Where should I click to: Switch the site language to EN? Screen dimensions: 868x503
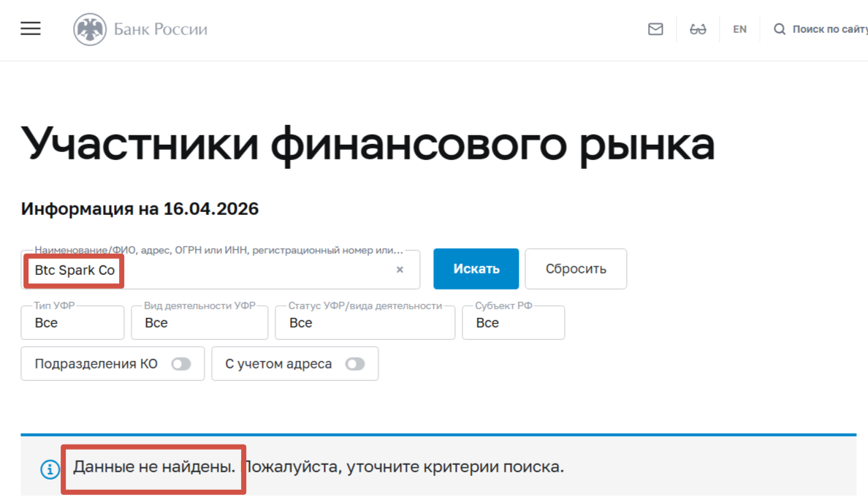[x=739, y=29]
